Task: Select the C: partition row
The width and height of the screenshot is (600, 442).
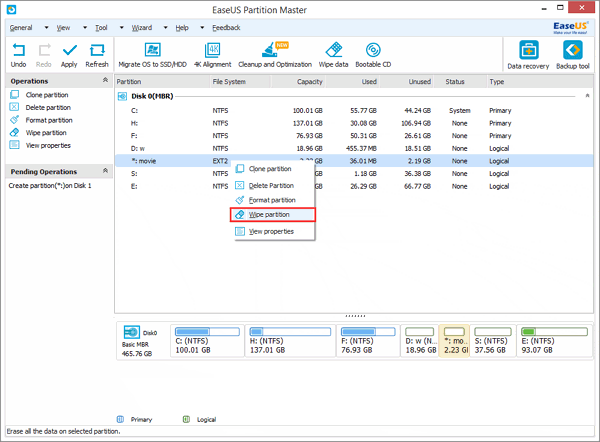Action: point(354,111)
